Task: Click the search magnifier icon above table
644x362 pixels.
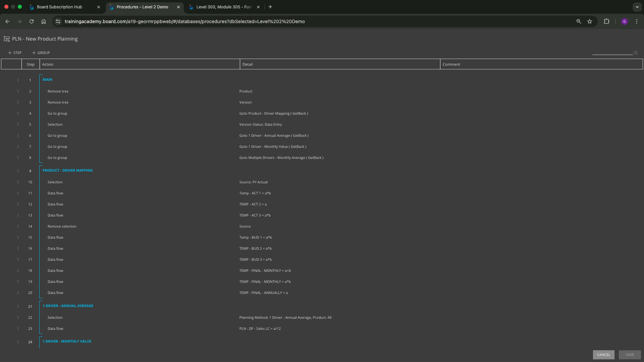Action: (x=636, y=53)
